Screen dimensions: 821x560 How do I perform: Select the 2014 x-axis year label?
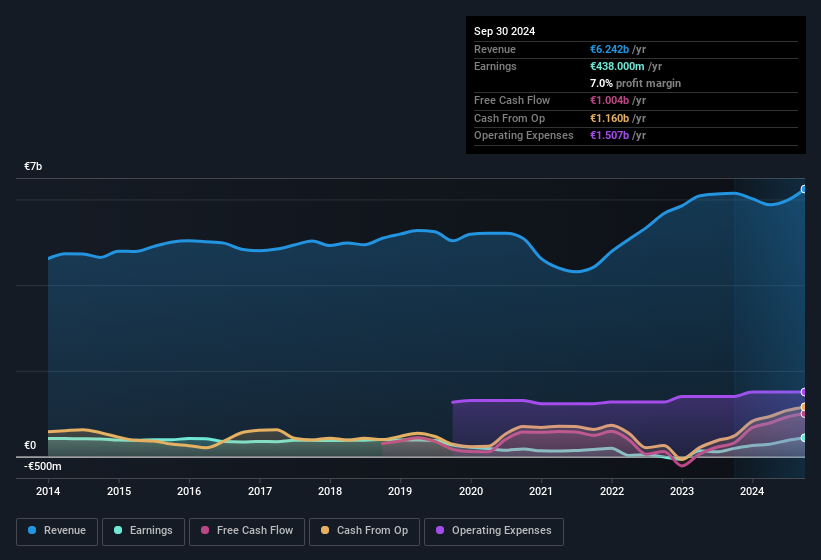48,491
